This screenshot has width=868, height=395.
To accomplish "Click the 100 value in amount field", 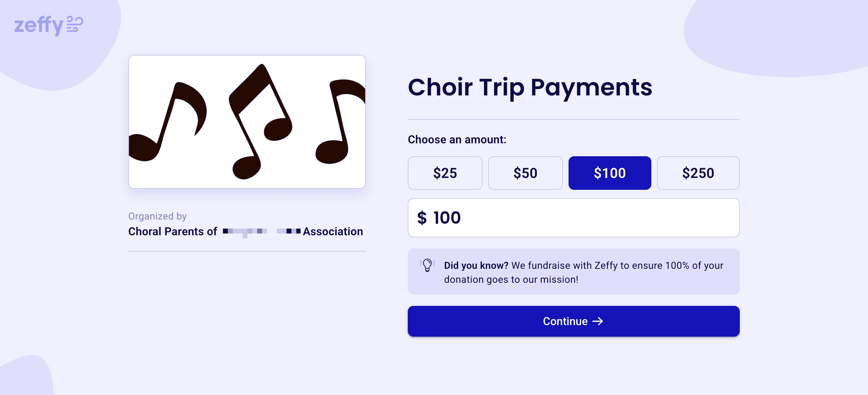I will pos(447,218).
